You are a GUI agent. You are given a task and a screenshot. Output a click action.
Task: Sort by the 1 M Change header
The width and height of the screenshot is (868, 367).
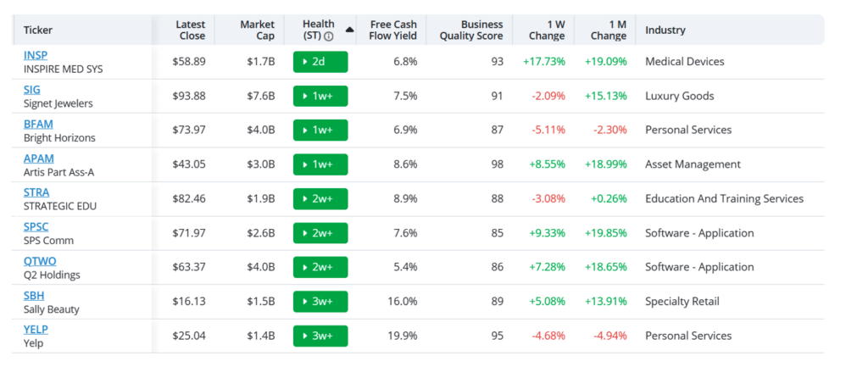point(609,31)
